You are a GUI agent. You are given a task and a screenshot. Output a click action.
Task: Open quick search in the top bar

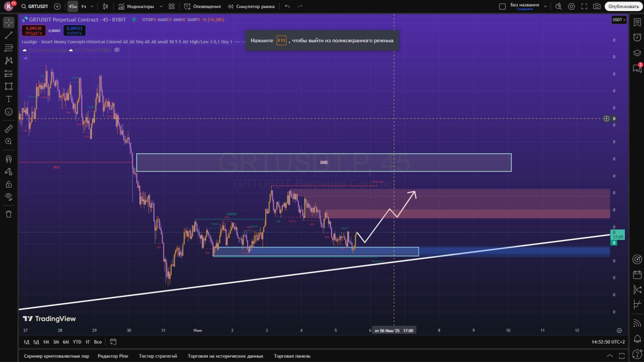(558, 7)
